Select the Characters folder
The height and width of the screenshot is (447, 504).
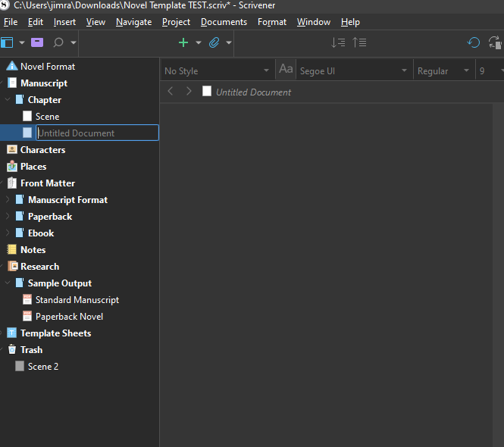pyautogui.click(x=42, y=150)
